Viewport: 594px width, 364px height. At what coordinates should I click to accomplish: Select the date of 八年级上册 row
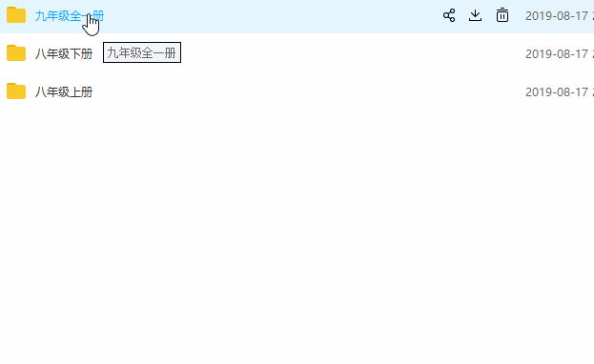pyautogui.click(x=560, y=92)
